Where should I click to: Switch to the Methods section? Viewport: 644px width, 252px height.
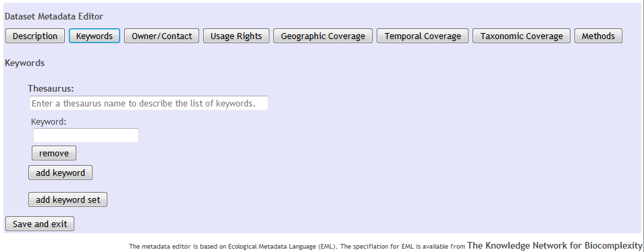click(x=598, y=36)
